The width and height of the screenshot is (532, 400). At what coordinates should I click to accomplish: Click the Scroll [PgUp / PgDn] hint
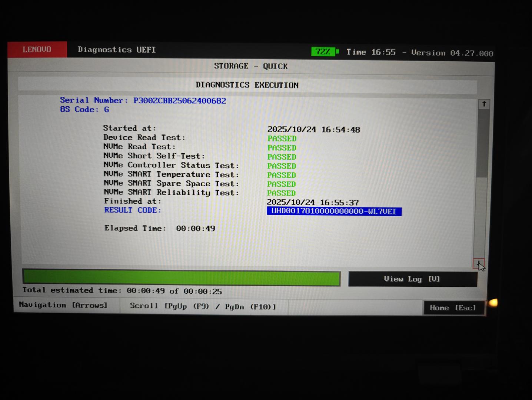tap(203, 306)
